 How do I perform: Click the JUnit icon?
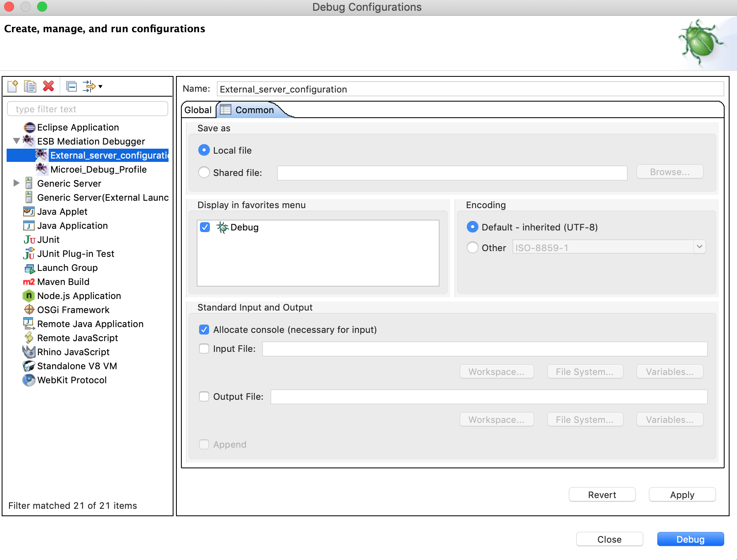pyautogui.click(x=29, y=240)
